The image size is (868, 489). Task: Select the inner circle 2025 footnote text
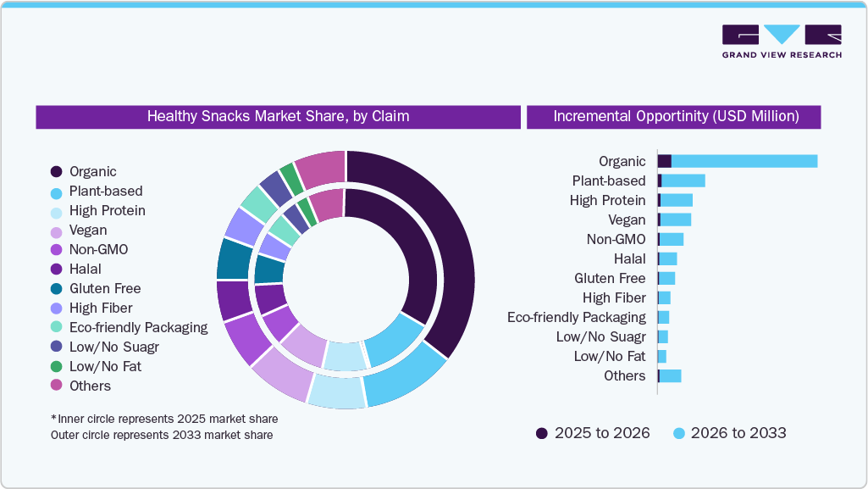click(x=164, y=419)
